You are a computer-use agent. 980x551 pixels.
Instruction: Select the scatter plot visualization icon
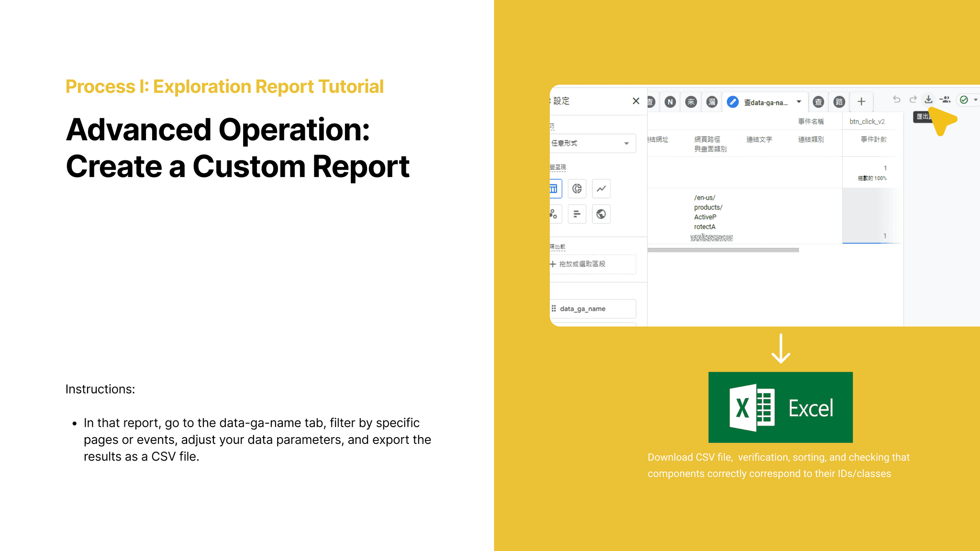tap(554, 214)
